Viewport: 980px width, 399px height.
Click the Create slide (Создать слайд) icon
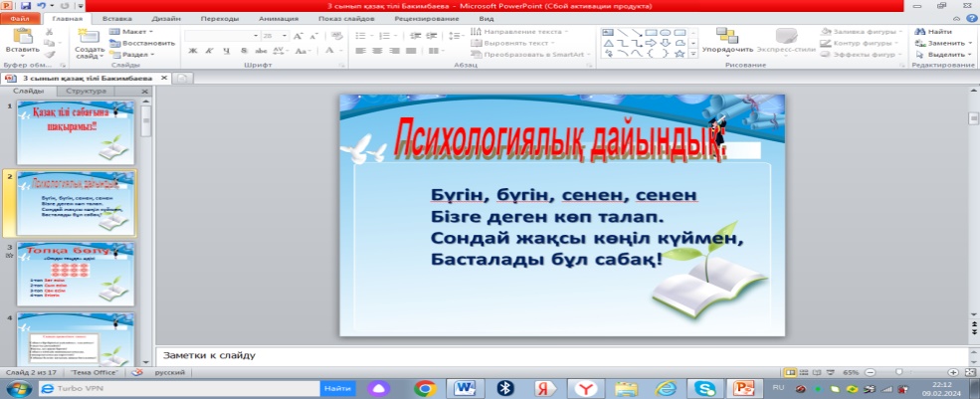89,37
